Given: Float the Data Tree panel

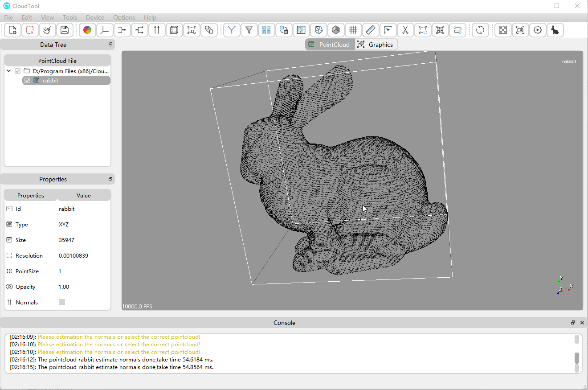Looking at the screenshot, I should tap(110, 45).
